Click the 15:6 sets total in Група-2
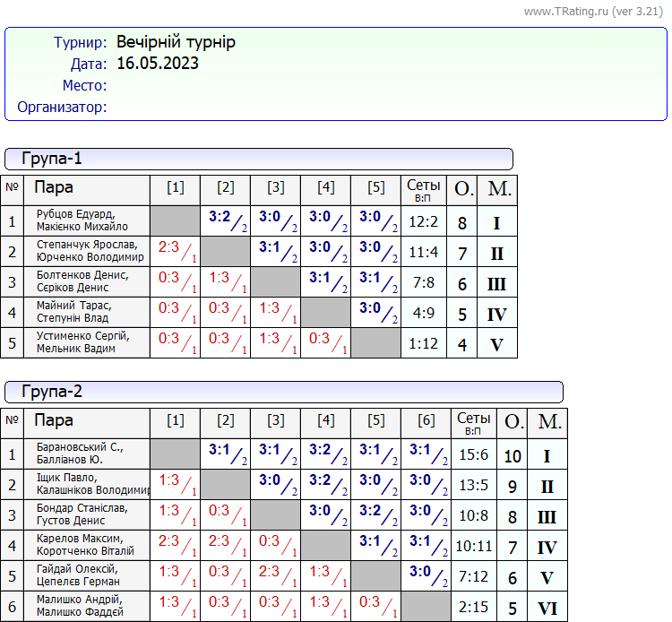This screenshot has height=622, width=672. (473, 454)
